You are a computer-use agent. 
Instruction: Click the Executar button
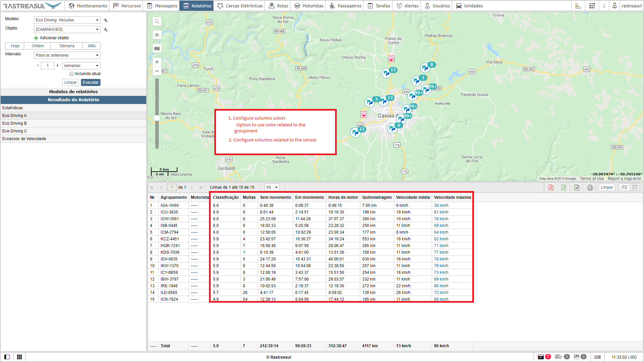(91, 82)
